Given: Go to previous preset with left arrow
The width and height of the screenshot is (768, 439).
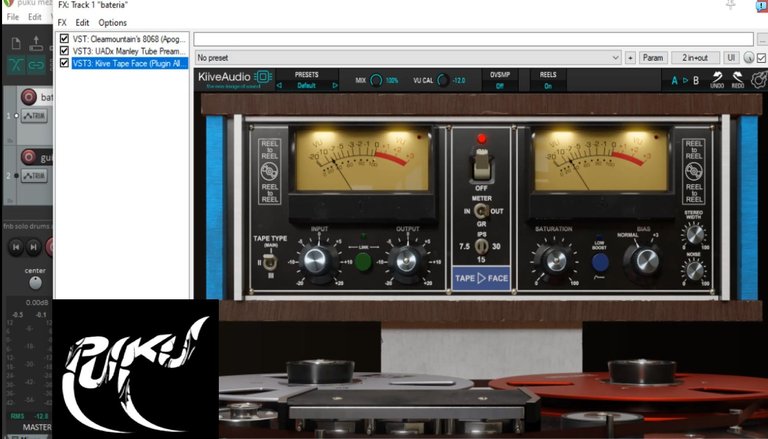Looking at the screenshot, I should tap(279, 85).
